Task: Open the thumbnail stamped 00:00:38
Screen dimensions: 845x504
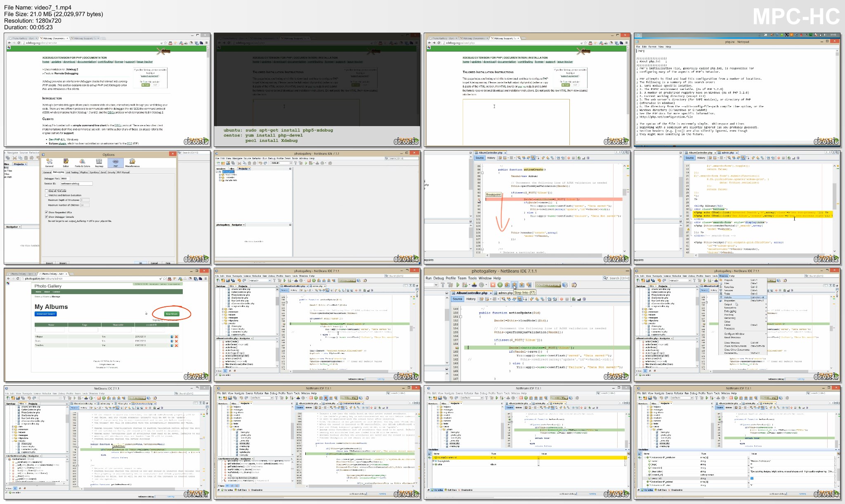Action: [x=317, y=89]
